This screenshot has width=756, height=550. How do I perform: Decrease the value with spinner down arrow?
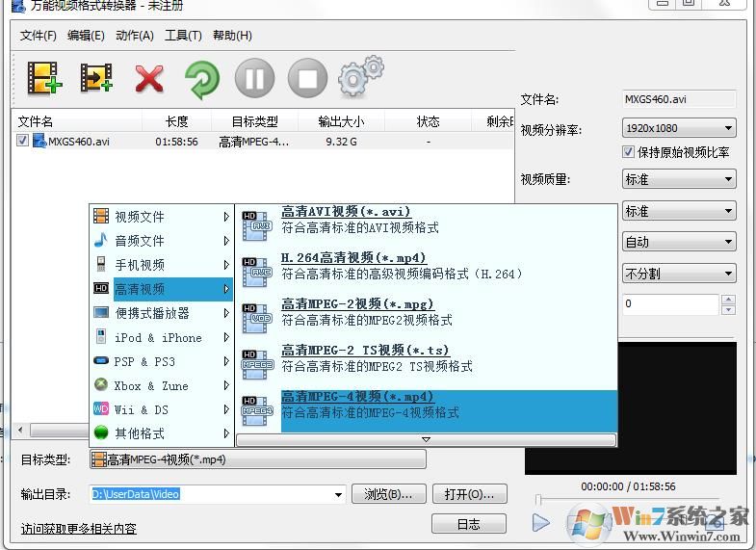tap(728, 309)
